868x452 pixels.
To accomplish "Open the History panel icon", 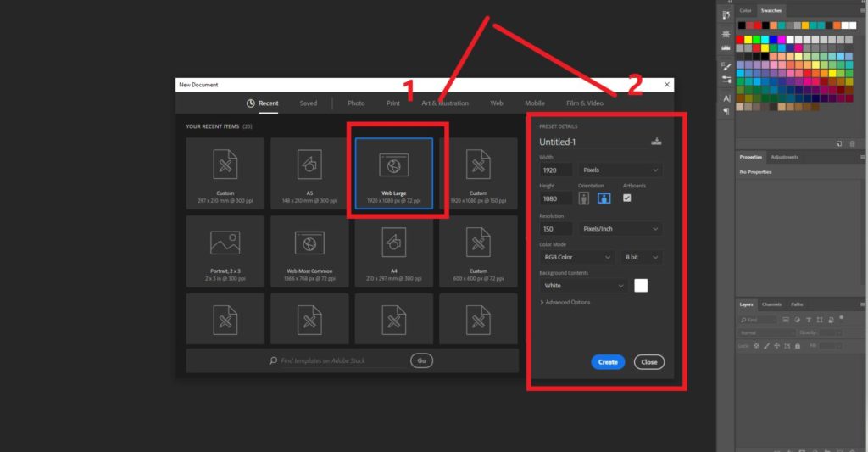I will click(x=726, y=14).
